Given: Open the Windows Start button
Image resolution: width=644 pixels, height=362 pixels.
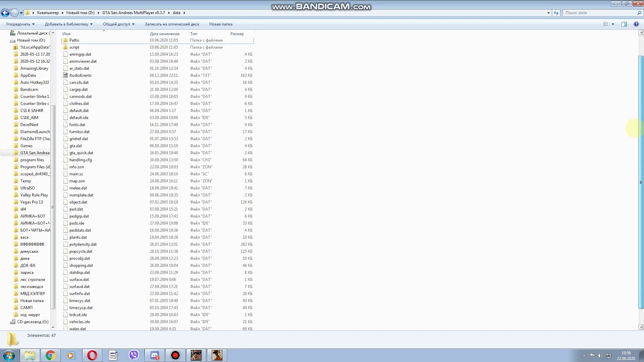Looking at the screenshot, I should pyautogui.click(x=9, y=355).
